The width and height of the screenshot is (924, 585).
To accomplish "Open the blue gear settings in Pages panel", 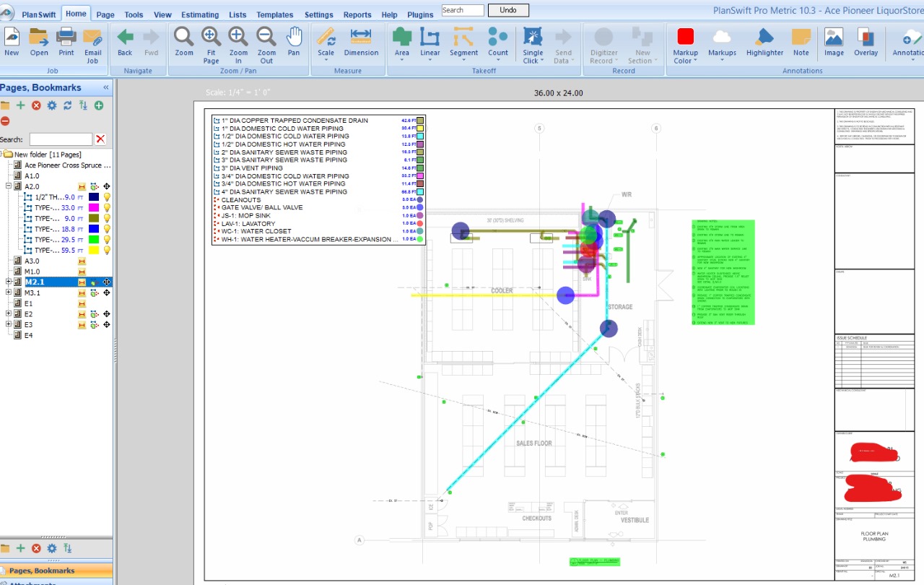I will click(x=52, y=105).
